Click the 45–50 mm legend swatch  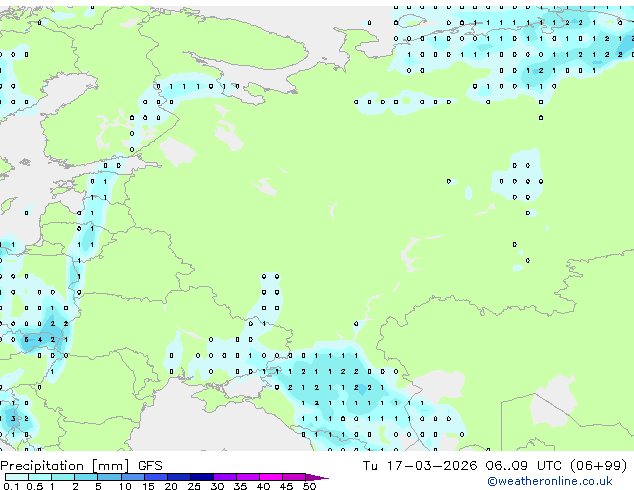click(x=294, y=477)
